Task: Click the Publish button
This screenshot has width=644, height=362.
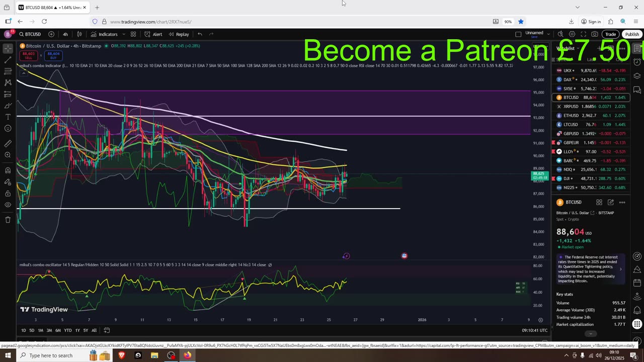Action: (632, 34)
